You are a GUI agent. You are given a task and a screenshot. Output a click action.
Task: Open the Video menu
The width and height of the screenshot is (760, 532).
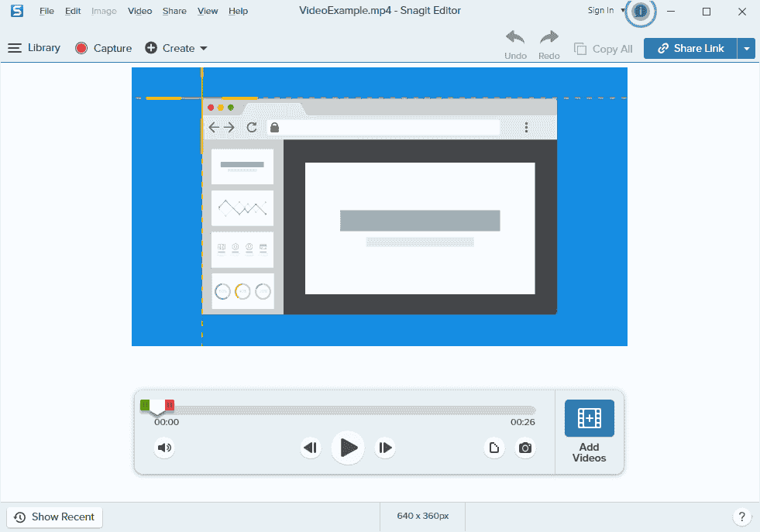(139, 11)
